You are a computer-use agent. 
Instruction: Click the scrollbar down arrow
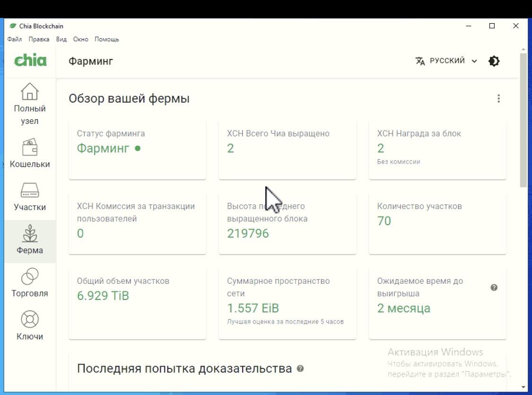tap(523, 387)
